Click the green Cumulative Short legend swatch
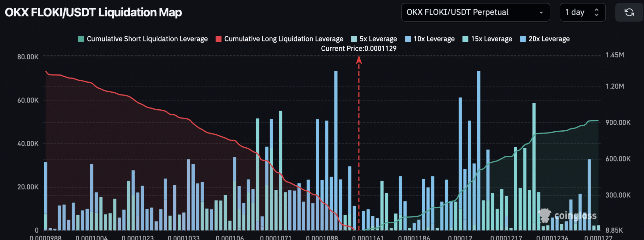 click(x=81, y=39)
